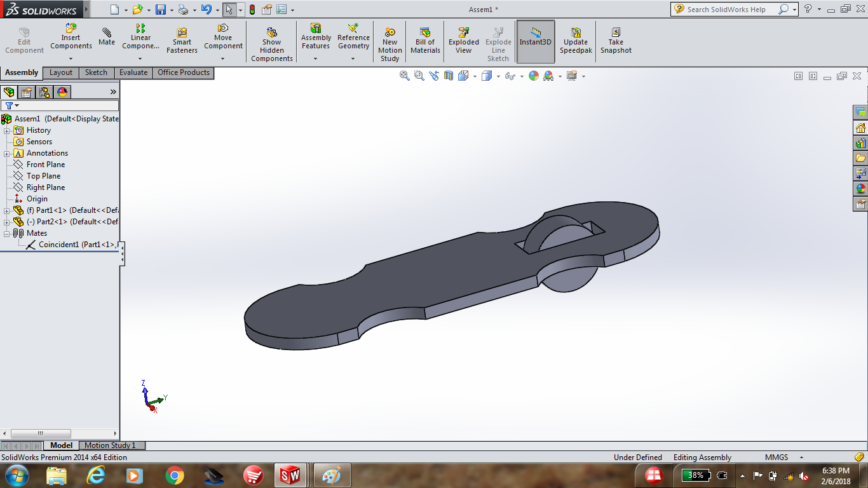The image size is (868, 488).
Task: Click the Rebuild traffic light icon
Action: (x=252, y=10)
